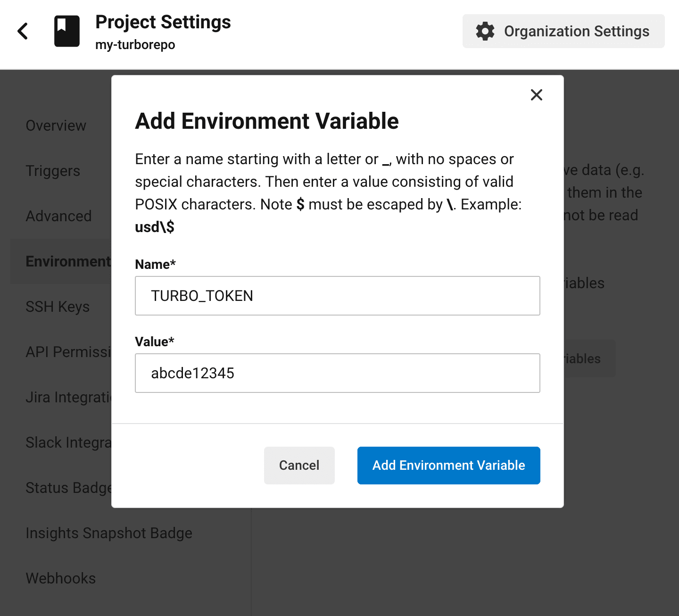Click the my-turborepo project bookmark icon

tap(66, 31)
